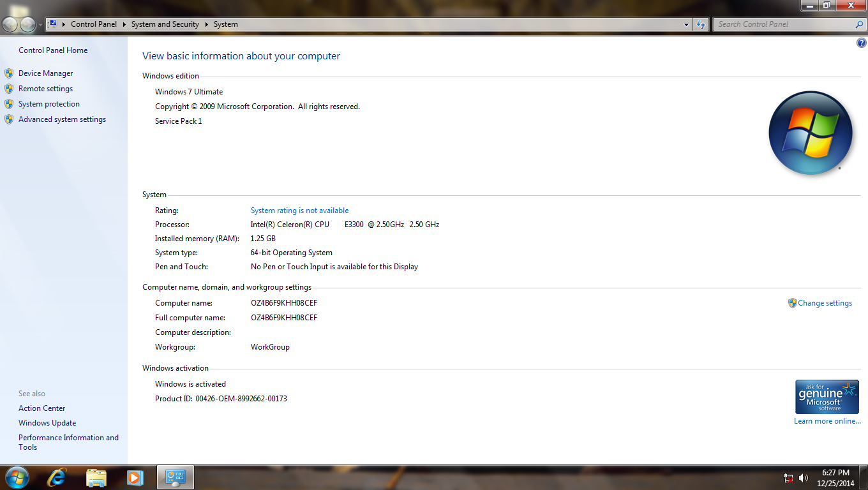
Task: Expand arrow after Control Panel breadcrumb
Action: tap(124, 24)
